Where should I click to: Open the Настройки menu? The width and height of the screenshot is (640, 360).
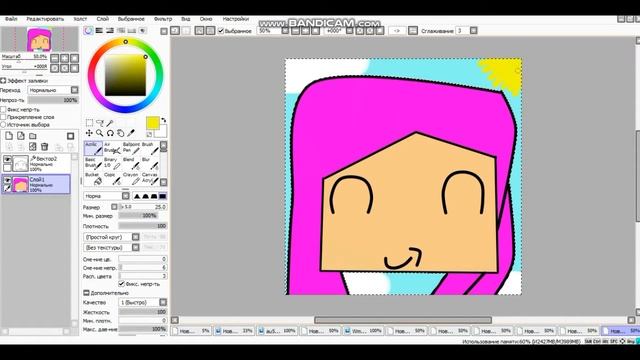click(x=236, y=19)
